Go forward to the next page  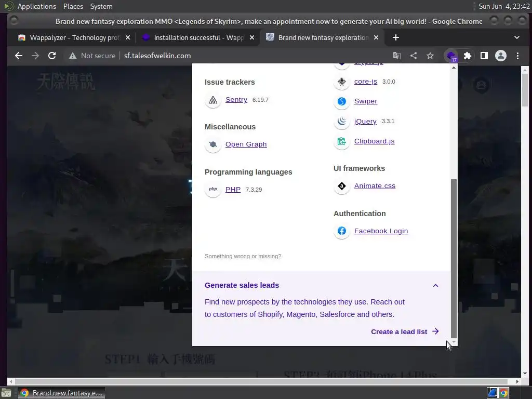pos(35,56)
